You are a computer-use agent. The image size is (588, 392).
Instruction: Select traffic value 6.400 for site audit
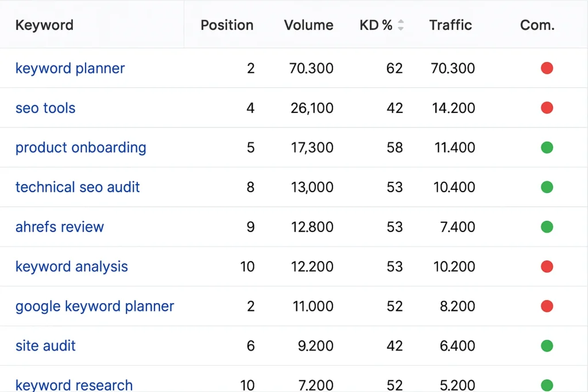[458, 346]
